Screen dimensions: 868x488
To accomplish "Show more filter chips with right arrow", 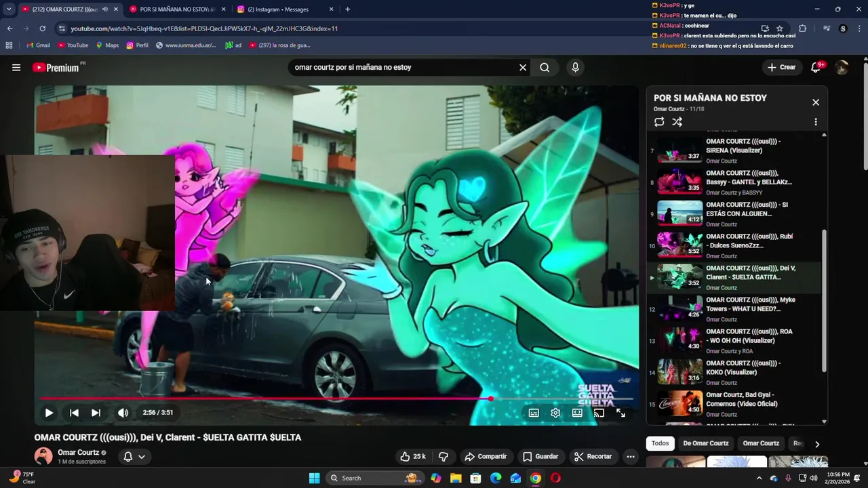I will (817, 444).
